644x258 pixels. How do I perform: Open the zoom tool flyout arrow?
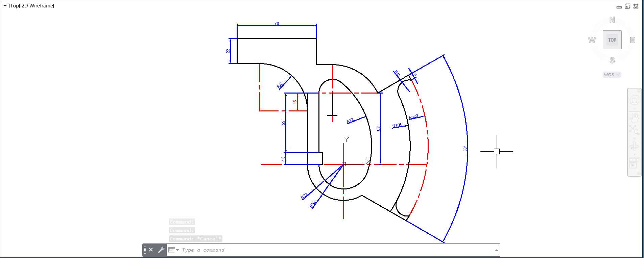coord(634,137)
